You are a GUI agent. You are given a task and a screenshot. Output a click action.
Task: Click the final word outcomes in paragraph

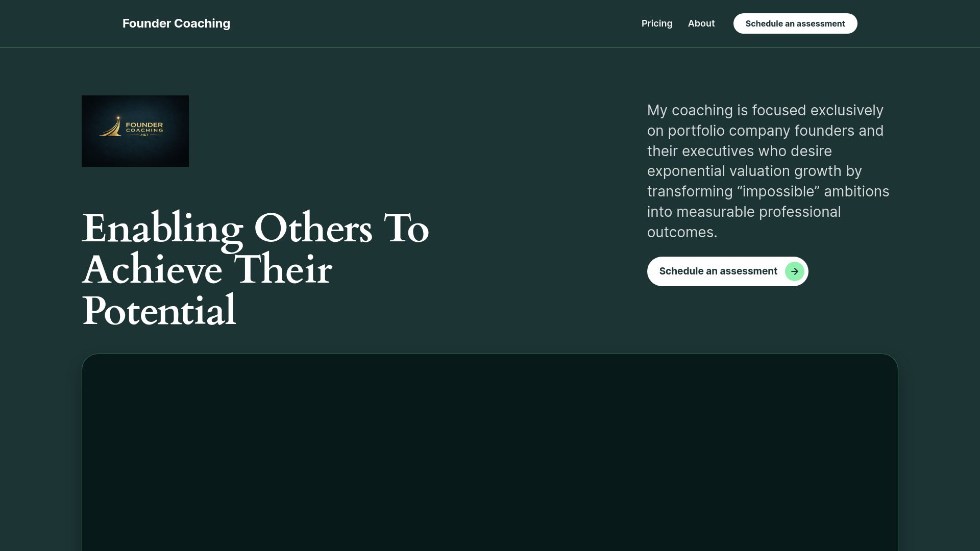[681, 233]
